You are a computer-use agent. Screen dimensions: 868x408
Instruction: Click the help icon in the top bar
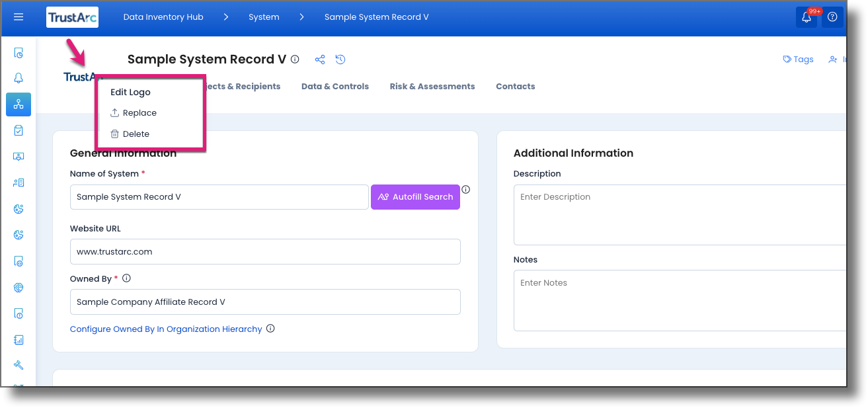pos(832,17)
